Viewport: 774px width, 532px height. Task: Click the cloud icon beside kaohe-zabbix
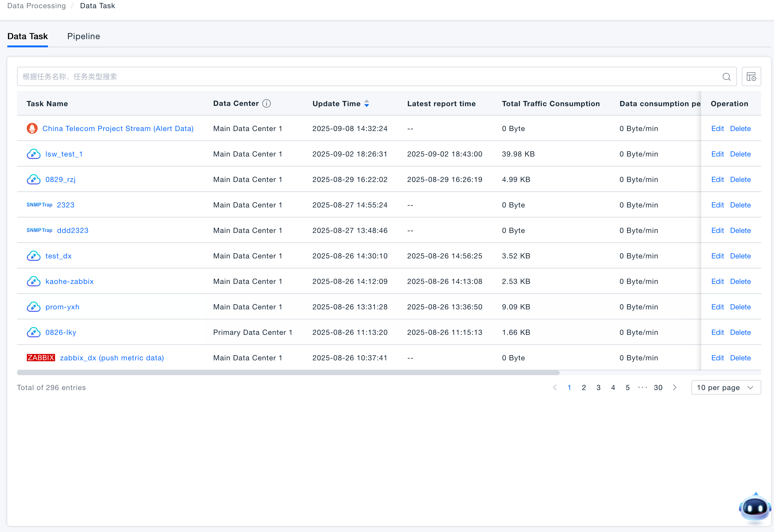pyautogui.click(x=33, y=281)
